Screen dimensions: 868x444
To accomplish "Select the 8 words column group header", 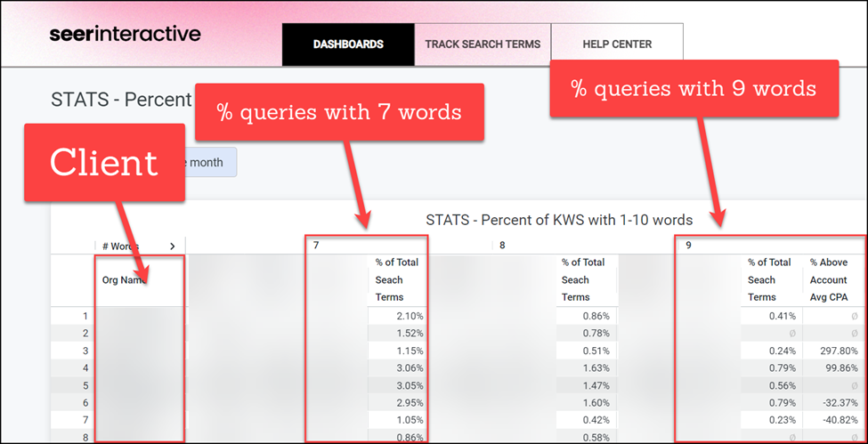I will [503, 245].
